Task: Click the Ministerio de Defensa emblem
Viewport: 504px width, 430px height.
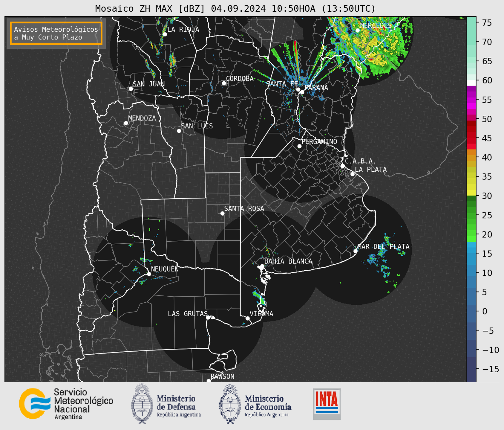Action: click(x=142, y=404)
